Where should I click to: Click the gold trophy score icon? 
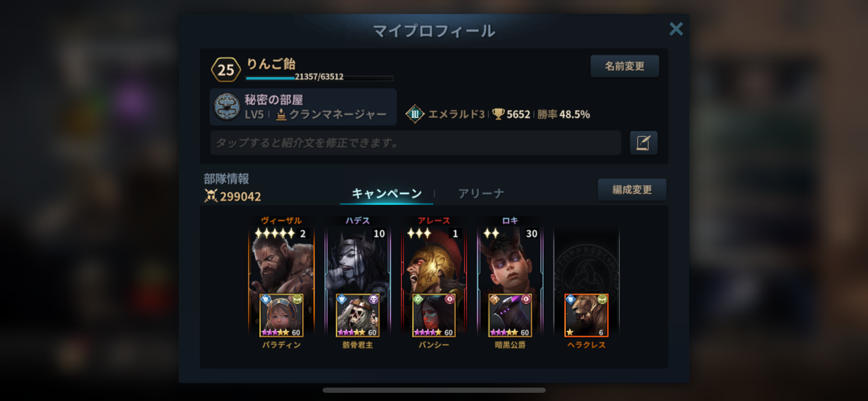[x=498, y=114]
